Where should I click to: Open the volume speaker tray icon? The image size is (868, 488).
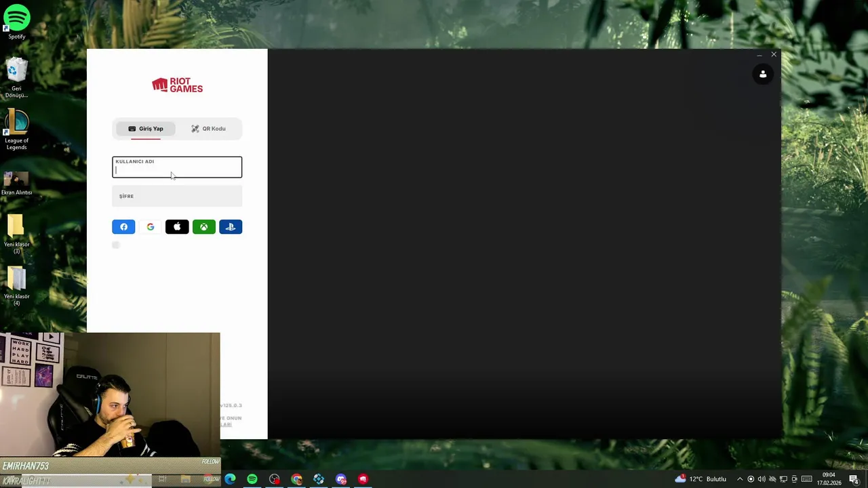tap(762, 479)
